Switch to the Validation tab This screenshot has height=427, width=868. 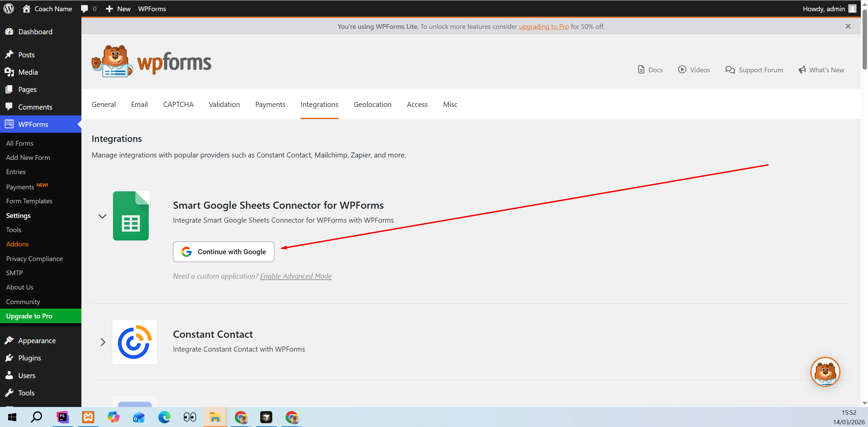[224, 104]
